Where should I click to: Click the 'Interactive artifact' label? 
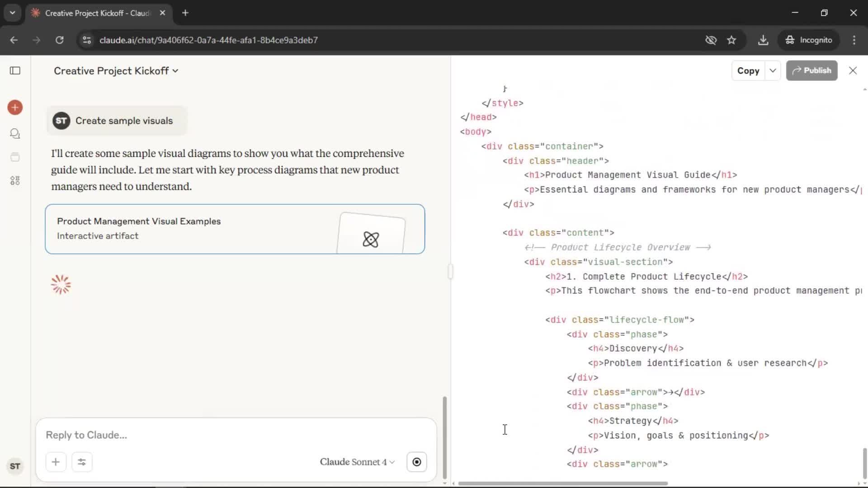pos(98,236)
